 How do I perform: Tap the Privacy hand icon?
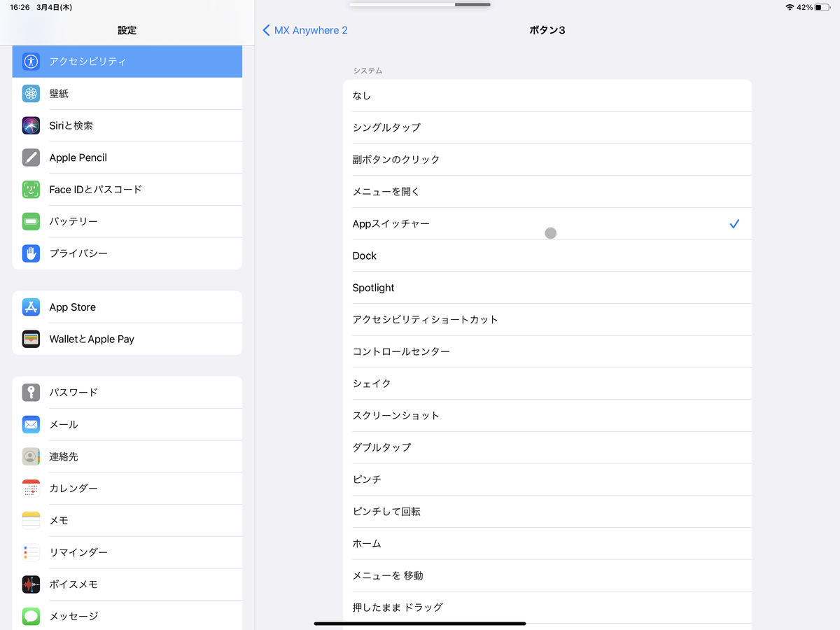point(31,253)
